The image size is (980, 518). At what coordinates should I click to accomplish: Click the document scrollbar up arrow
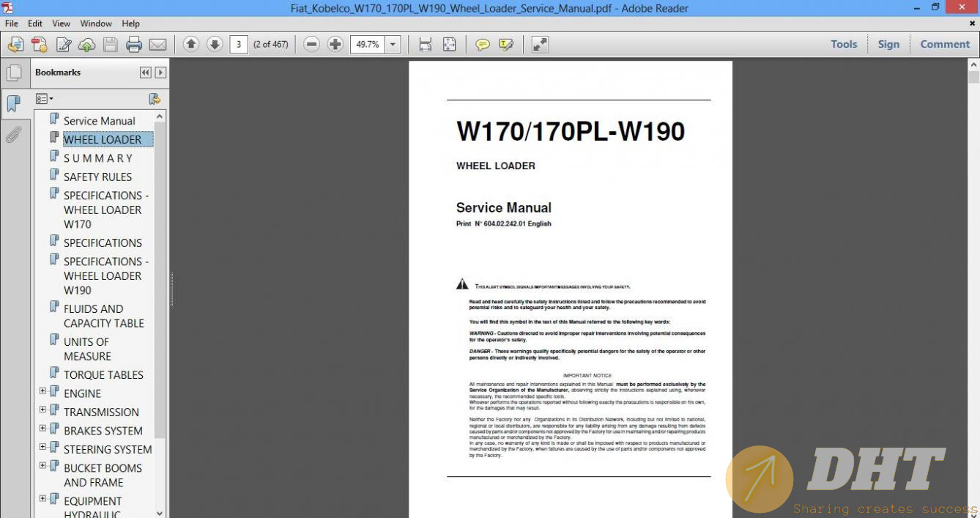pos(973,65)
